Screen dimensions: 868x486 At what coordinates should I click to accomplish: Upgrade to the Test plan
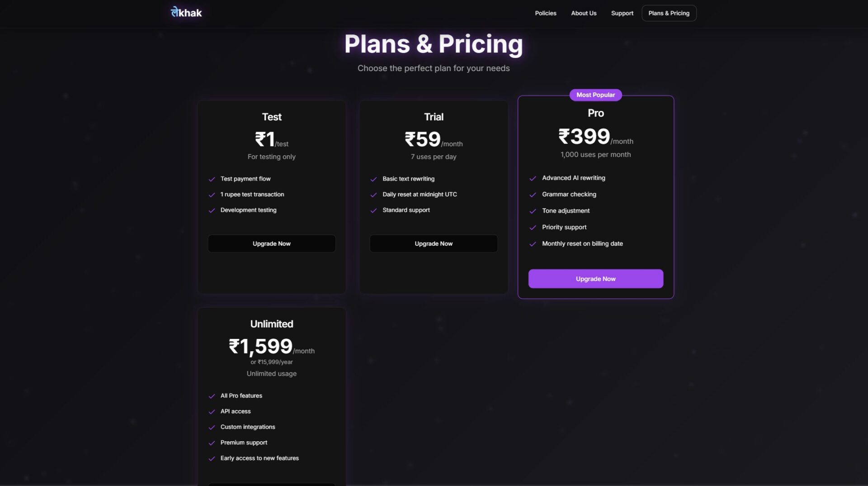point(271,243)
